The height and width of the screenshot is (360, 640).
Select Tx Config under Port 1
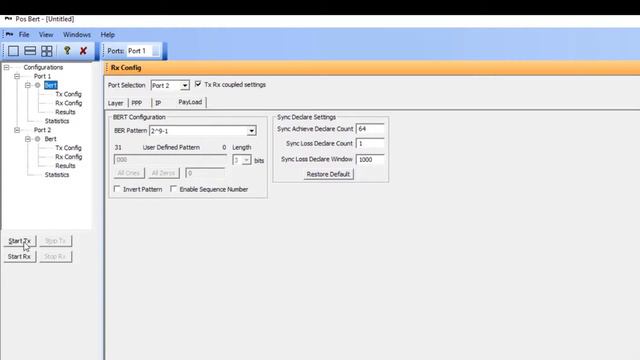pyautogui.click(x=69, y=94)
